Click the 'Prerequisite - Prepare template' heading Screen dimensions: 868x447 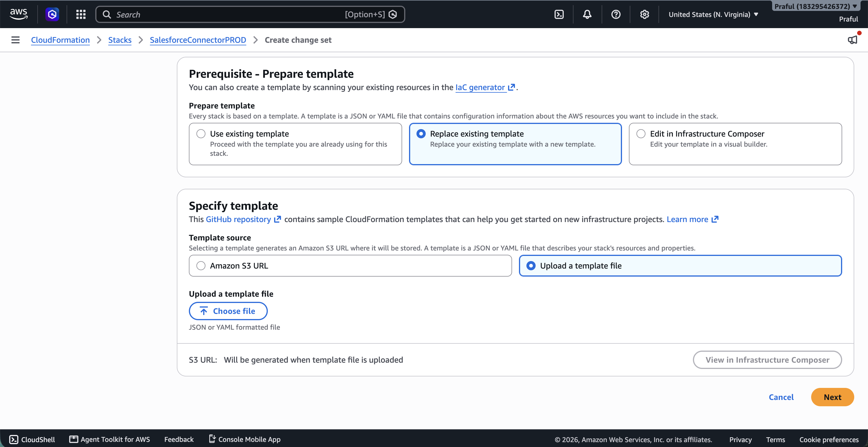tap(271, 73)
